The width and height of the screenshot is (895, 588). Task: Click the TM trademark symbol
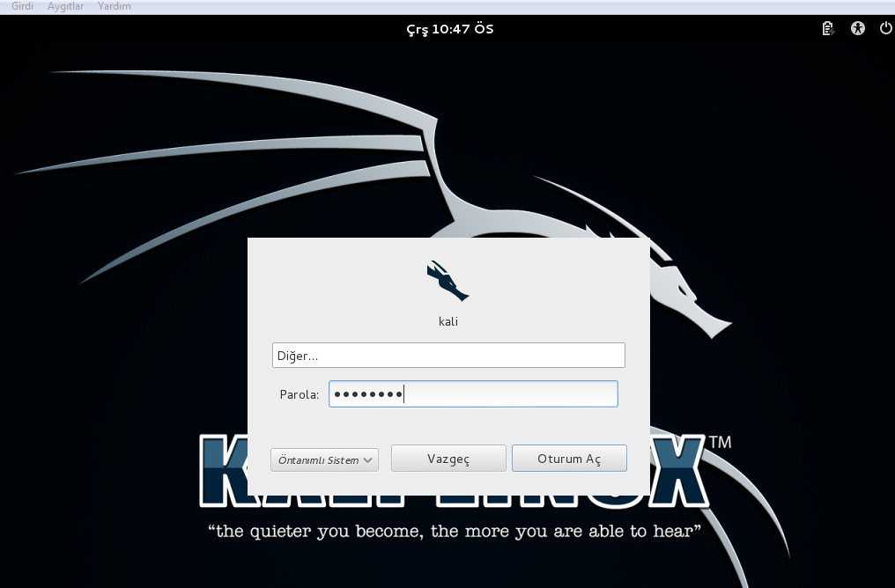(719, 443)
